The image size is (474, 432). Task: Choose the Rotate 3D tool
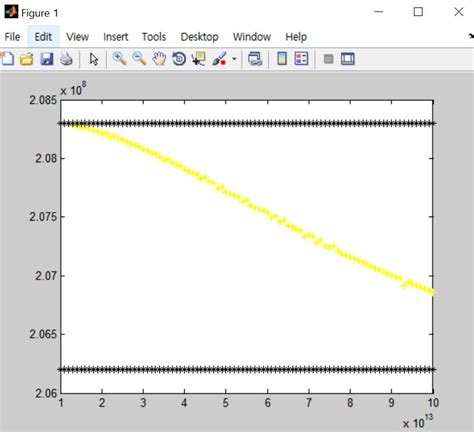179,59
